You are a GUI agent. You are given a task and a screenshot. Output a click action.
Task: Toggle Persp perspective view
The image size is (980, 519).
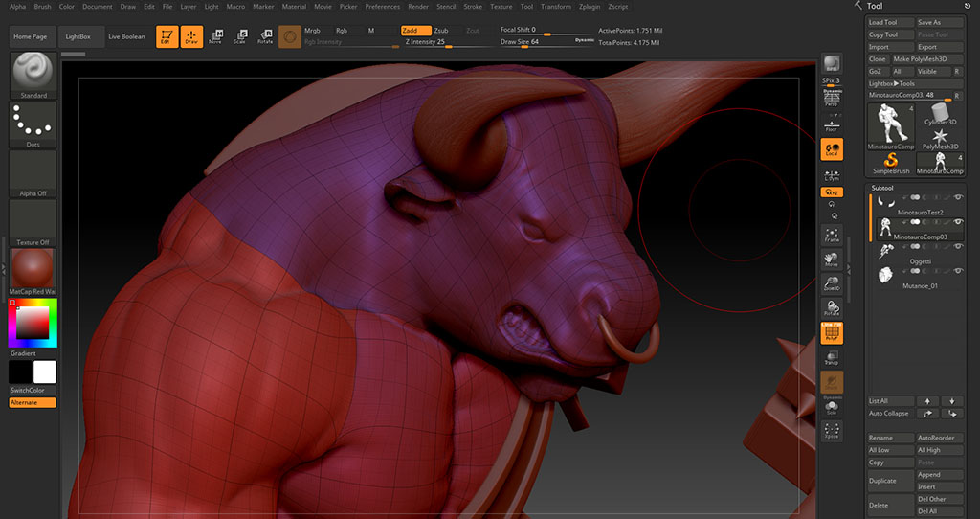[x=832, y=99]
